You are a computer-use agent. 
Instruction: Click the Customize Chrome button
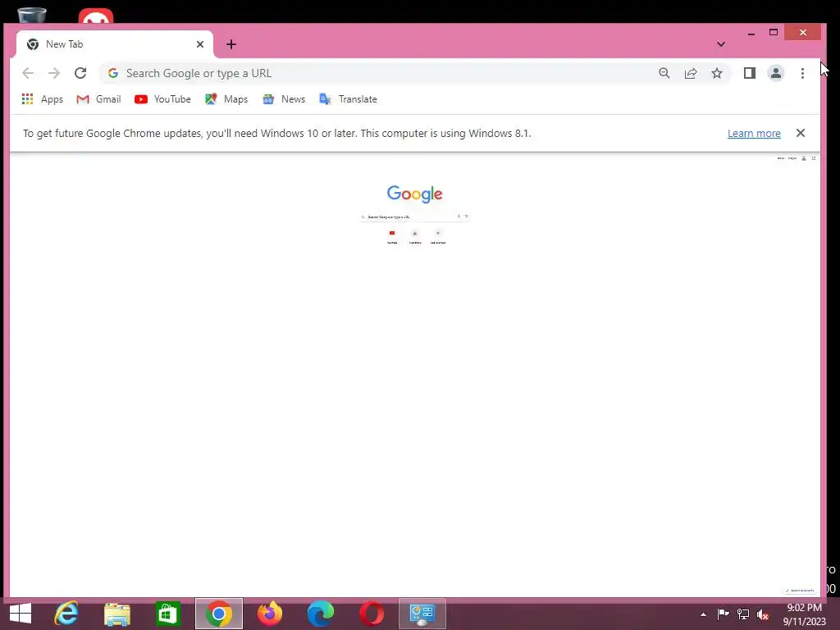click(x=799, y=591)
